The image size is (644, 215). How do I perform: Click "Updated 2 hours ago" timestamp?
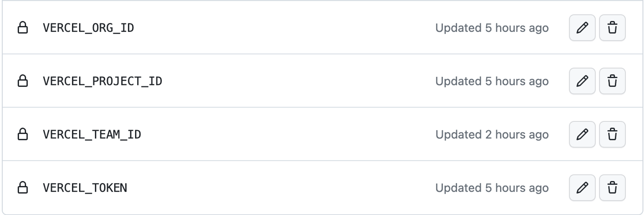tap(492, 134)
